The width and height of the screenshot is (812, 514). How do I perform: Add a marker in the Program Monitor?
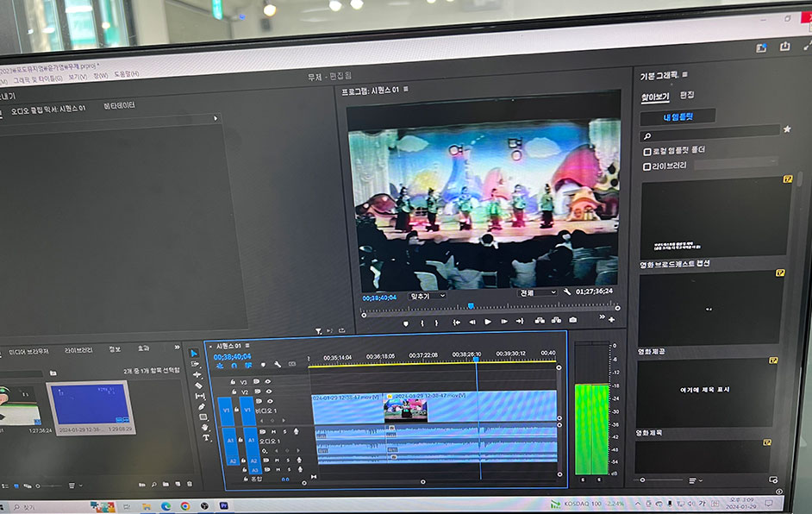click(x=405, y=323)
